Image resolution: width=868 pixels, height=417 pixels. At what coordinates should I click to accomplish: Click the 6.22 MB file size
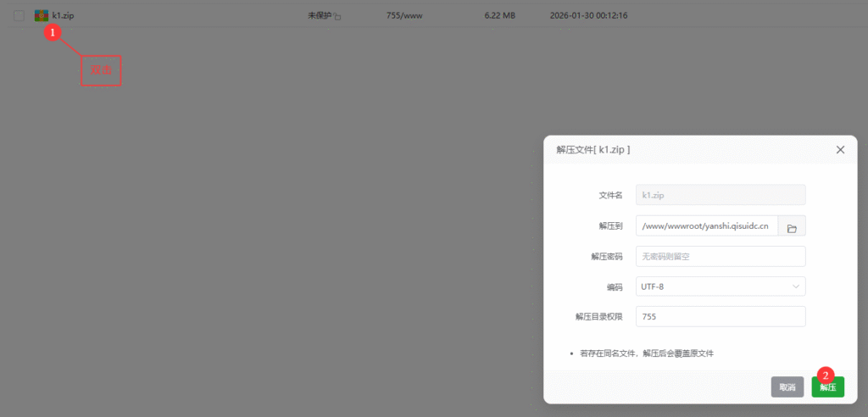[499, 16]
